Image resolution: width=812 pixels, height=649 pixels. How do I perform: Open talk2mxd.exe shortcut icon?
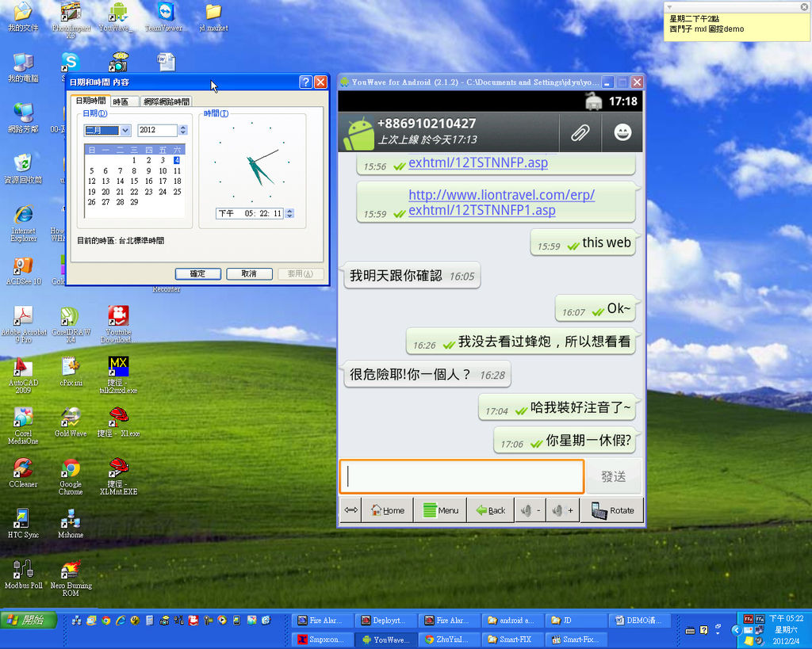[118, 376]
